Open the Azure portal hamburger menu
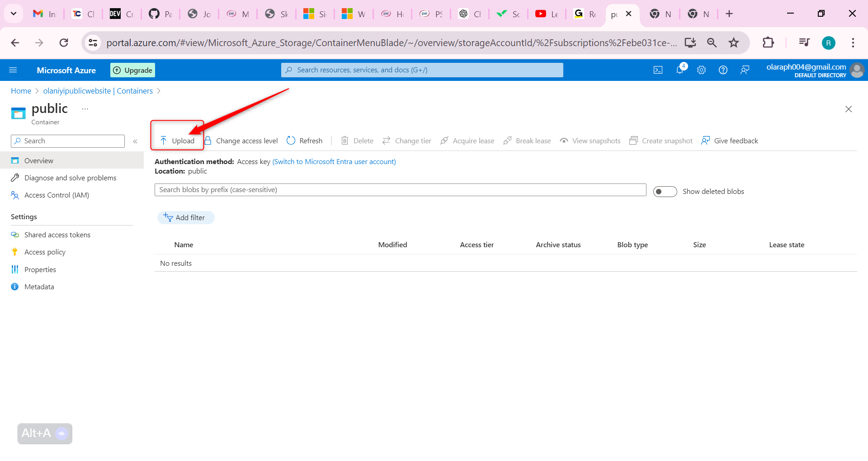The height and width of the screenshot is (461, 868). click(x=13, y=70)
